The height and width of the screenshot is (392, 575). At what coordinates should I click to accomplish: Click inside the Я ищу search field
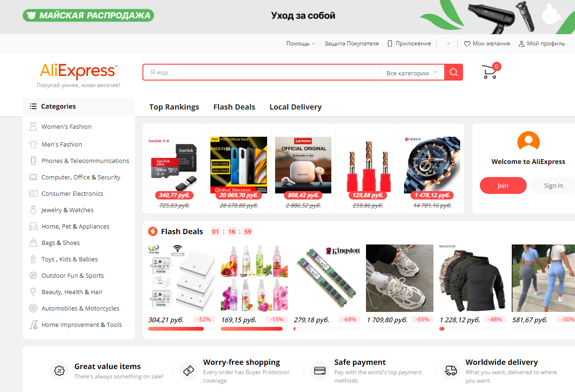point(261,73)
